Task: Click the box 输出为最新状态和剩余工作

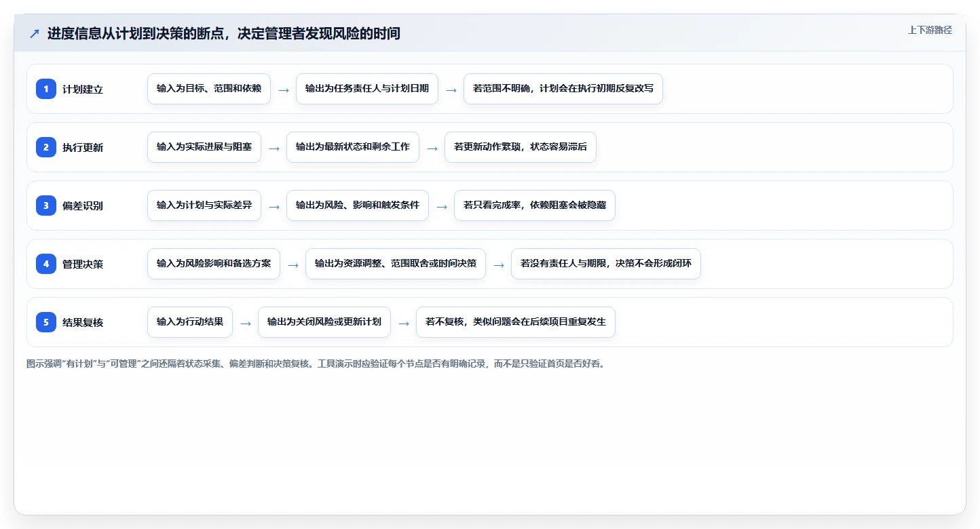Action: (x=353, y=147)
